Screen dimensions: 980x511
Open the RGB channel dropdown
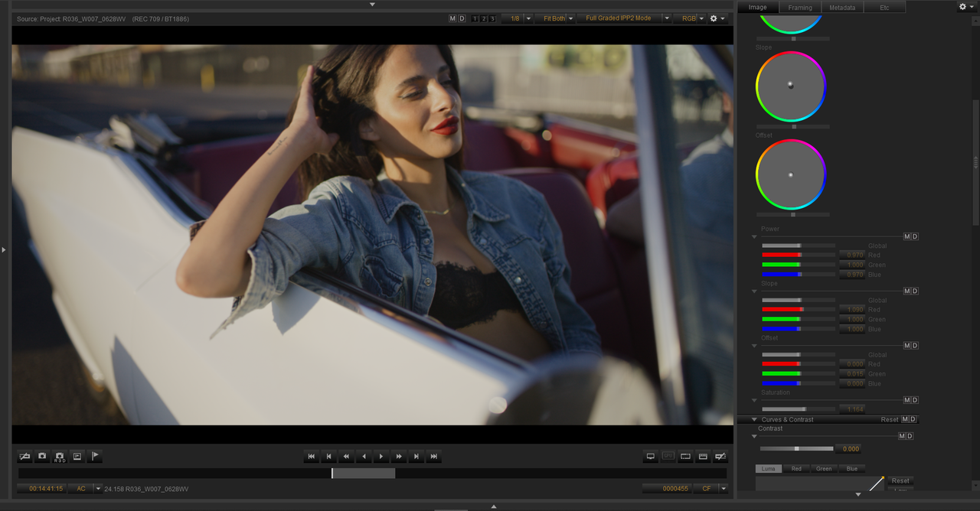point(701,18)
